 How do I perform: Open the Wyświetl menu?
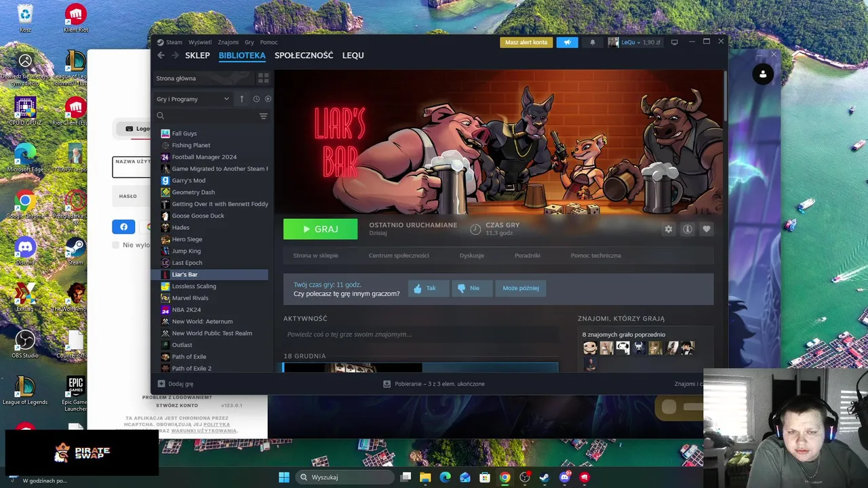(200, 42)
